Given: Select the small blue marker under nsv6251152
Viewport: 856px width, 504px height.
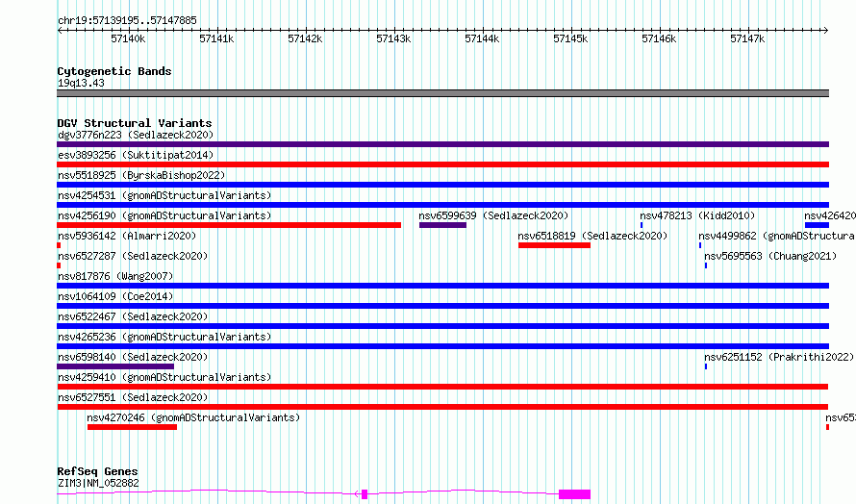Looking at the screenshot, I should [x=706, y=366].
